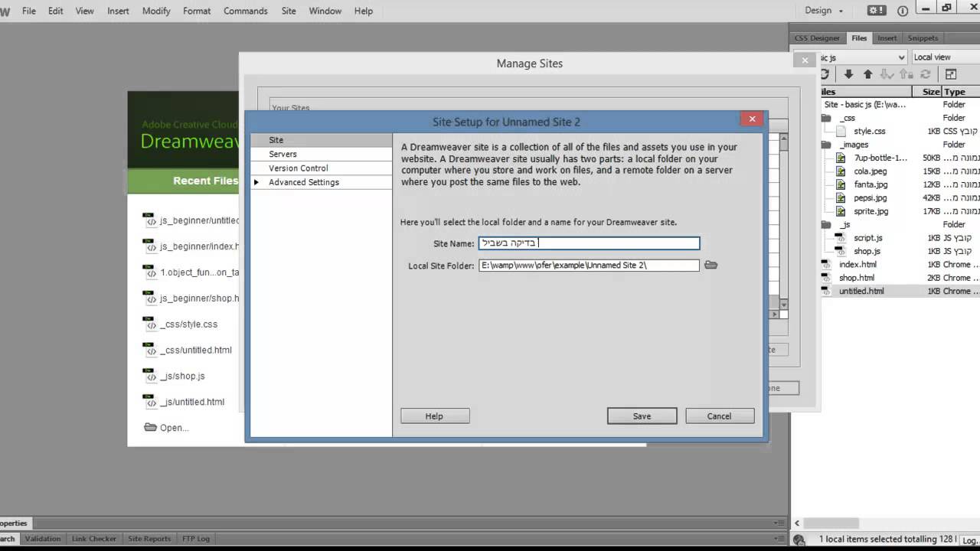Screen dimensions: 980x551
Task: Click the pepsi.jpg image icon
Action: pyautogui.click(x=840, y=198)
